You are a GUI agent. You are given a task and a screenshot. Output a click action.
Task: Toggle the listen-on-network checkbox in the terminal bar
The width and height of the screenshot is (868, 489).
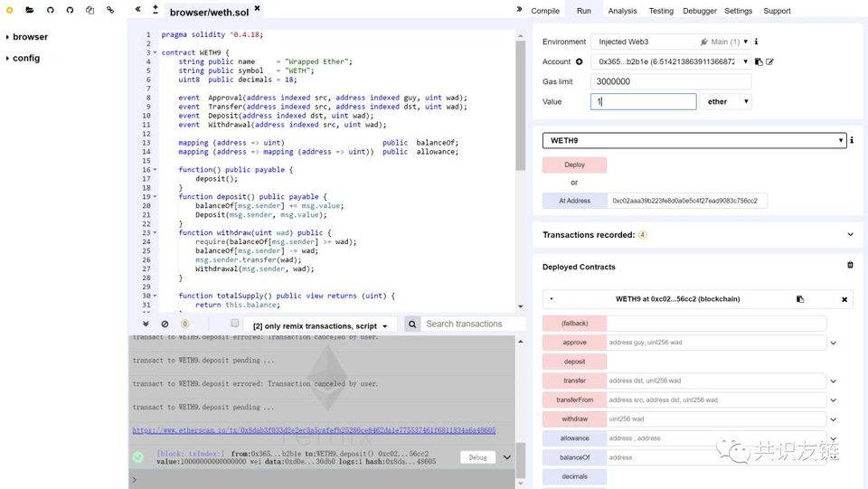click(235, 323)
